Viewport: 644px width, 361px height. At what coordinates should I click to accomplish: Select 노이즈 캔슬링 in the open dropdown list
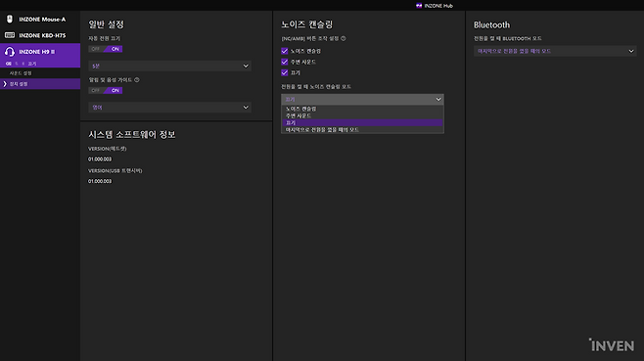pos(362,109)
